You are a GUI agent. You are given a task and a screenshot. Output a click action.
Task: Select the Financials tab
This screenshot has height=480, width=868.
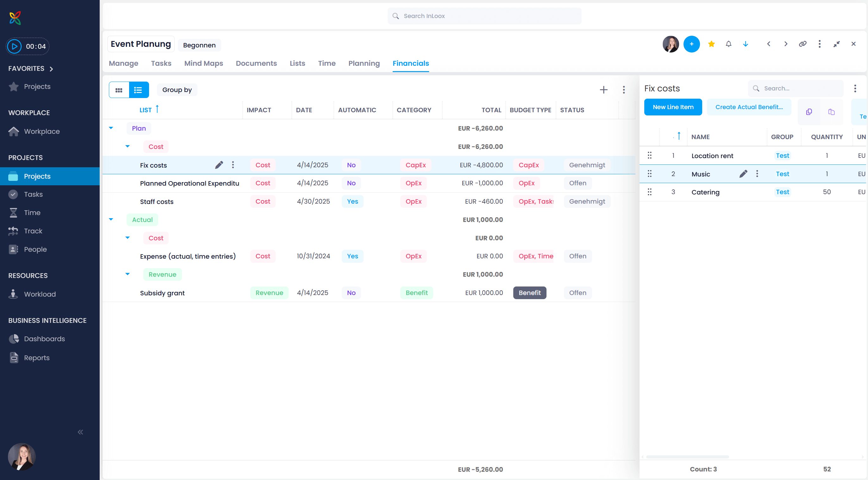[411, 63]
